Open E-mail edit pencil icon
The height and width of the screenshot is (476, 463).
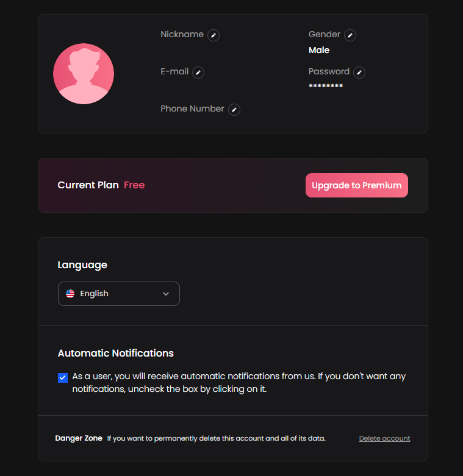(198, 73)
